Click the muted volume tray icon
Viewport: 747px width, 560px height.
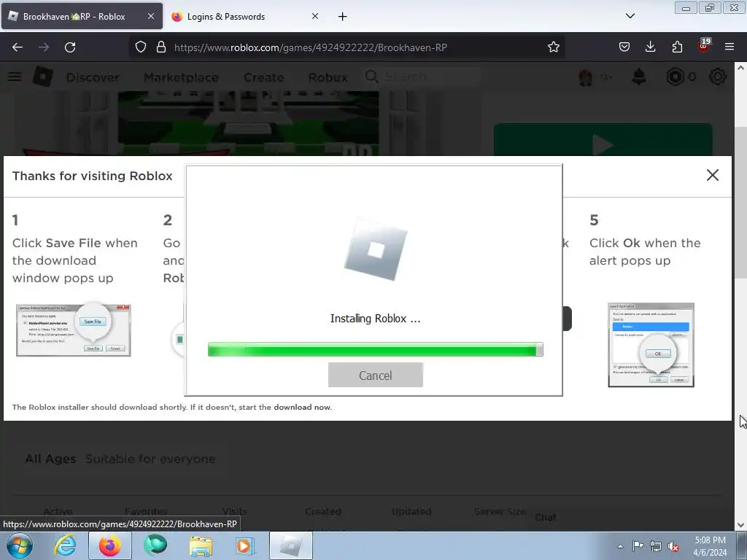tap(673, 546)
